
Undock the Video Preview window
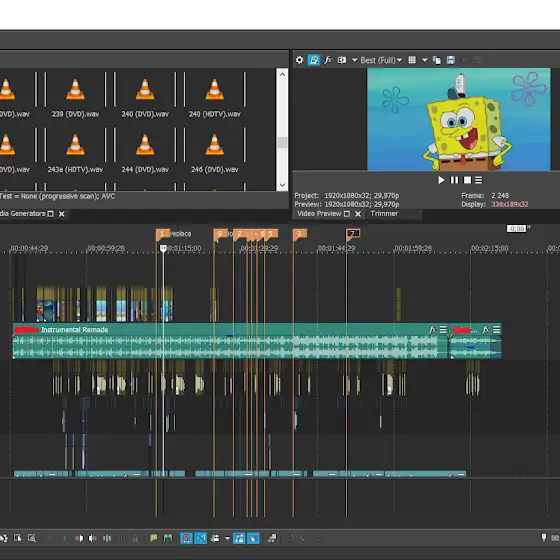tap(346, 214)
